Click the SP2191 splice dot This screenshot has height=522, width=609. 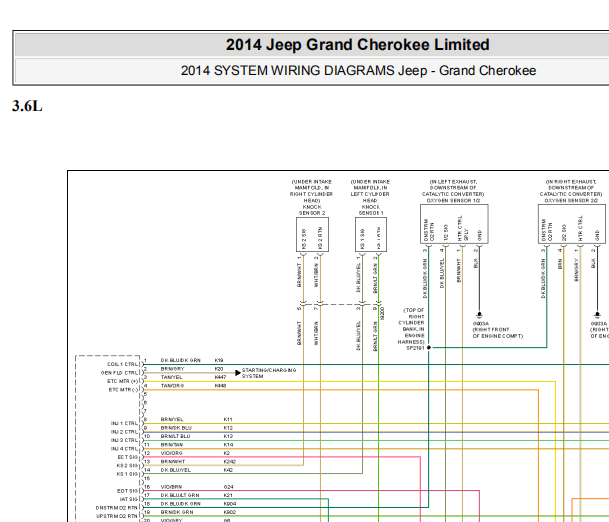click(429, 348)
